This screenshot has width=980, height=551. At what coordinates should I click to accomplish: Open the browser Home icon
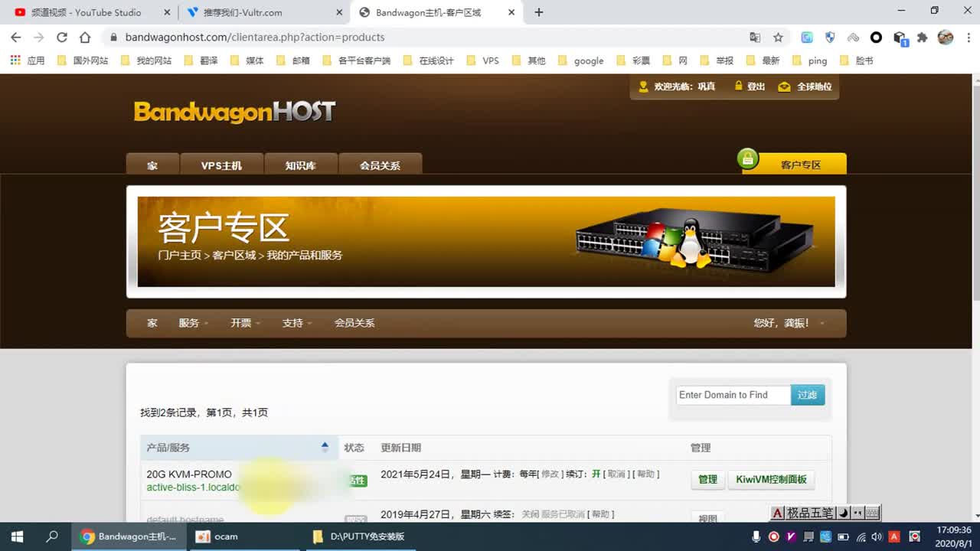pos(85,37)
